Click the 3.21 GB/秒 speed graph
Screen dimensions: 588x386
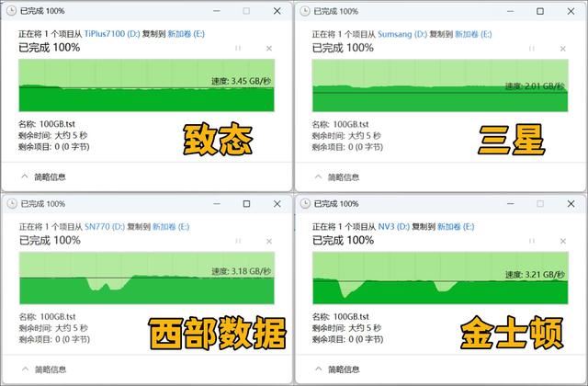441,278
